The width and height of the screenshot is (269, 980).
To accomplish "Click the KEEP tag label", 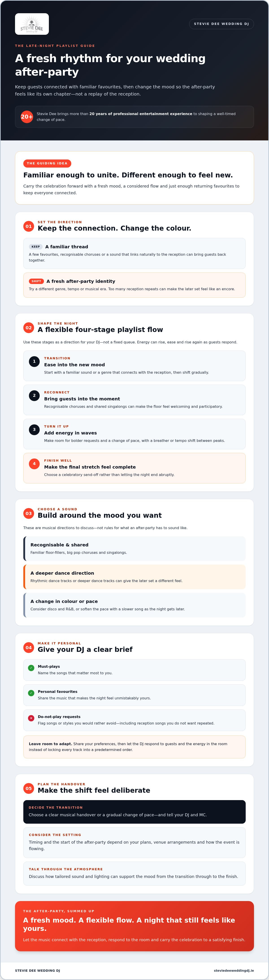I will (x=36, y=247).
